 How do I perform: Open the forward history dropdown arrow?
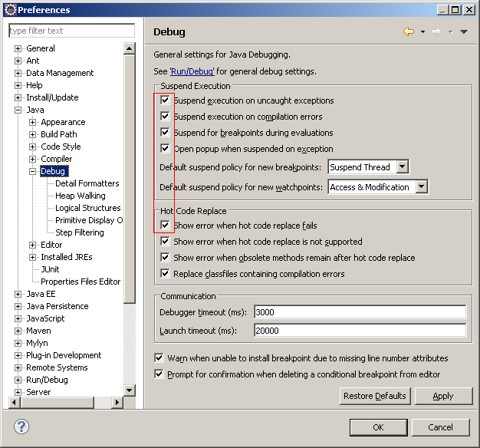tap(450, 31)
